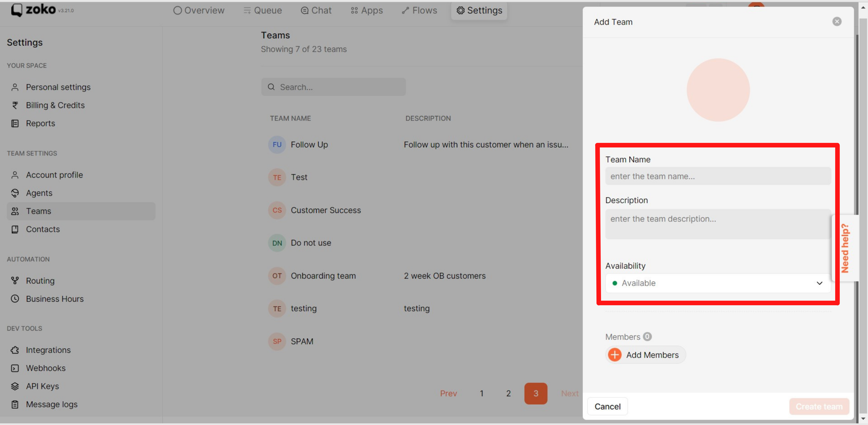
Task: Click the Reports document icon
Action: point(15,123)
